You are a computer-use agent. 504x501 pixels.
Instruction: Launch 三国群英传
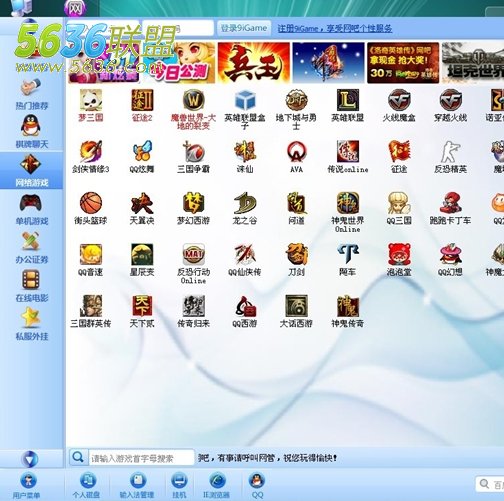(x=91, y=311)
